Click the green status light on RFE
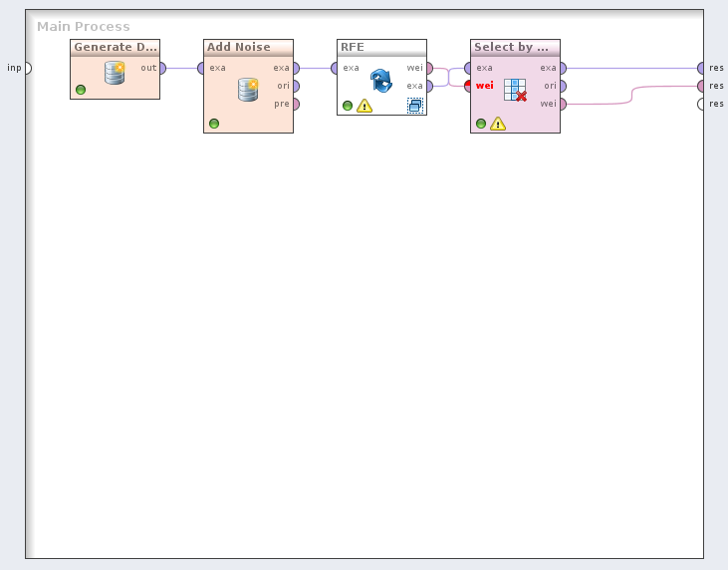This screenshot has width=728, height=570. [348, 106]
